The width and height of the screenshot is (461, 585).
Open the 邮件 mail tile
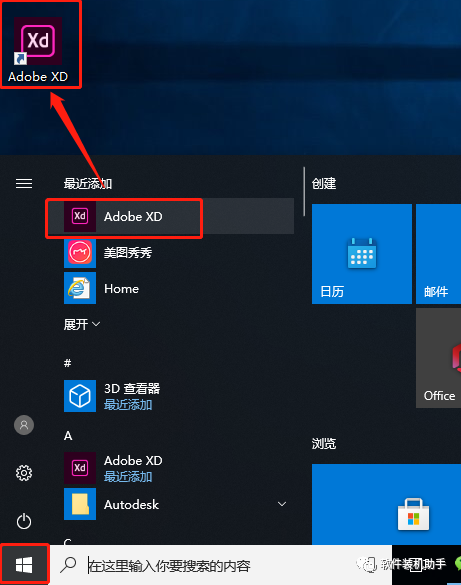[439, 254]
